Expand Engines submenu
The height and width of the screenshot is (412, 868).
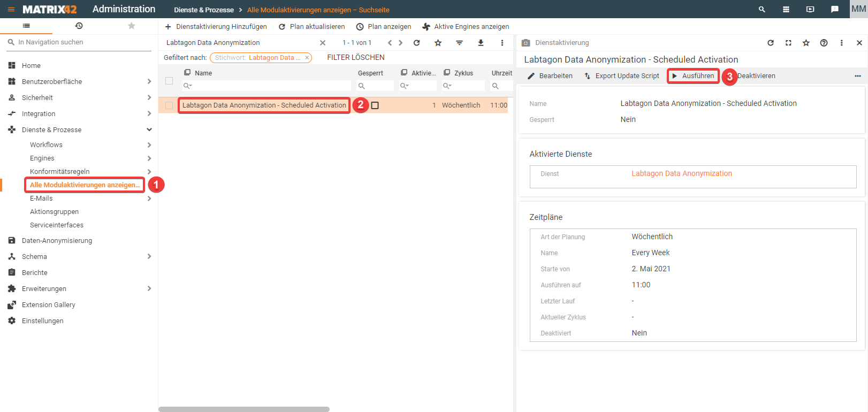pos(149,158)
